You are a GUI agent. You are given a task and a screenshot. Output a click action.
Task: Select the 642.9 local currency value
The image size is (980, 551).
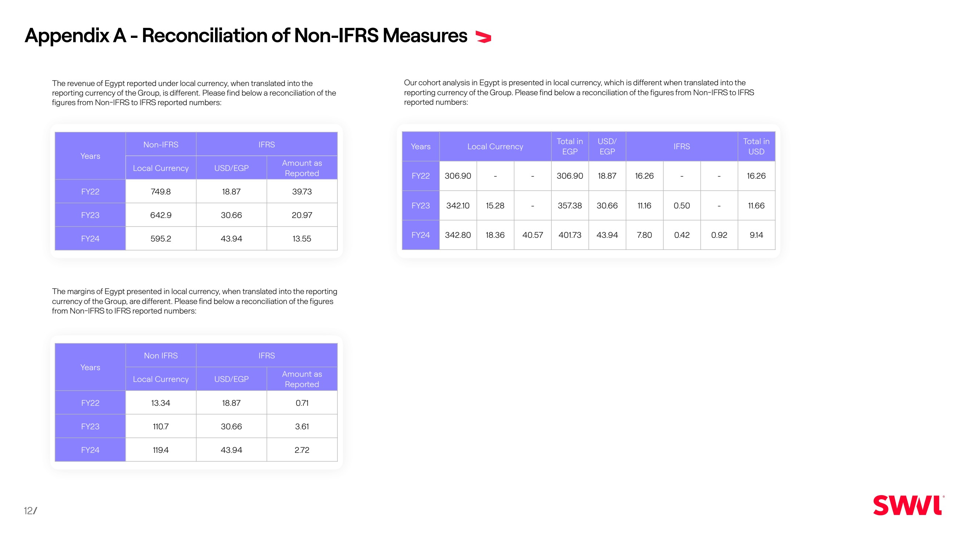[x=161, y=215]
